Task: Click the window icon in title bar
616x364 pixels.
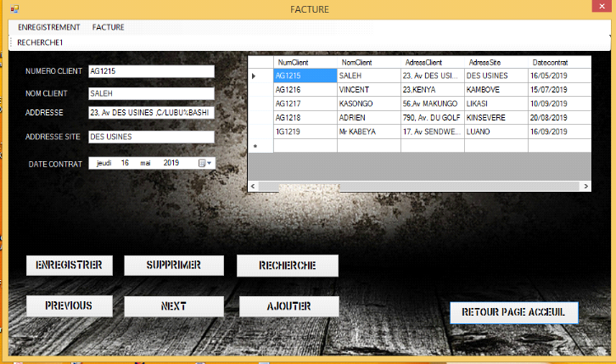Action: (14, 8)
